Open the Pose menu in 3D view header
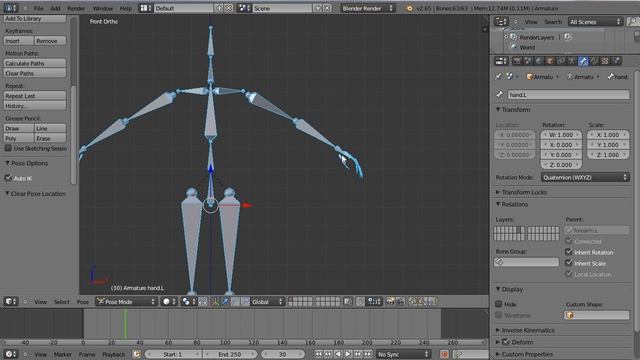This screenshot has height=360, width=640. coord(83,302)
